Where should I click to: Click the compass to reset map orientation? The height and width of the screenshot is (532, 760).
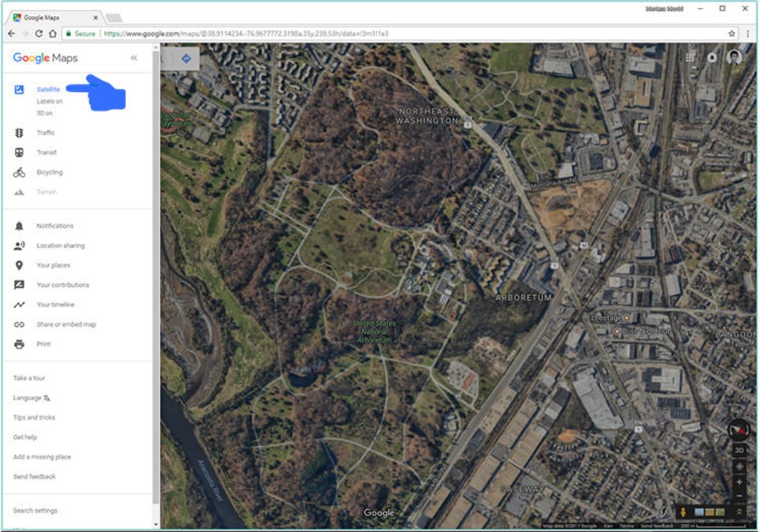738,429
